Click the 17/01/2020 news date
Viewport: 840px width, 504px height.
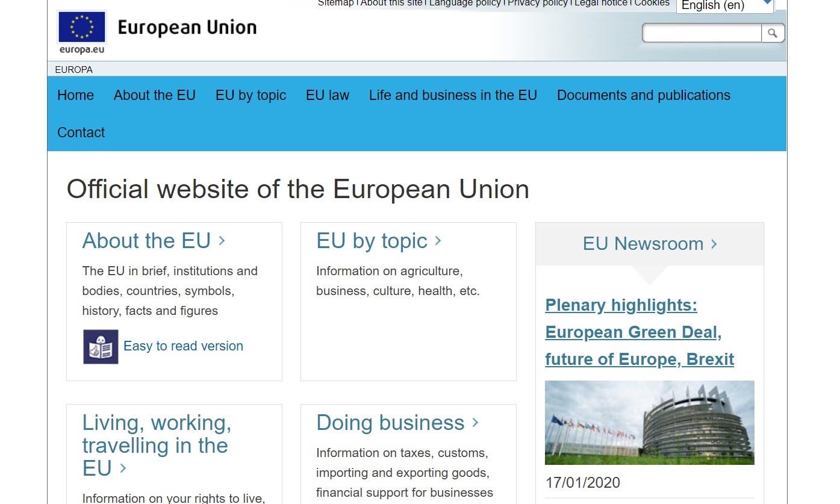(583, 482)
